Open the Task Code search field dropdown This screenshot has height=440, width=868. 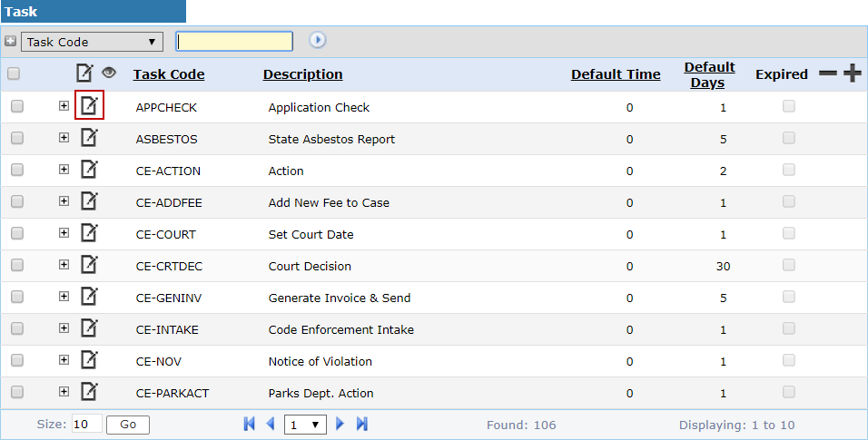coord(92,42)
